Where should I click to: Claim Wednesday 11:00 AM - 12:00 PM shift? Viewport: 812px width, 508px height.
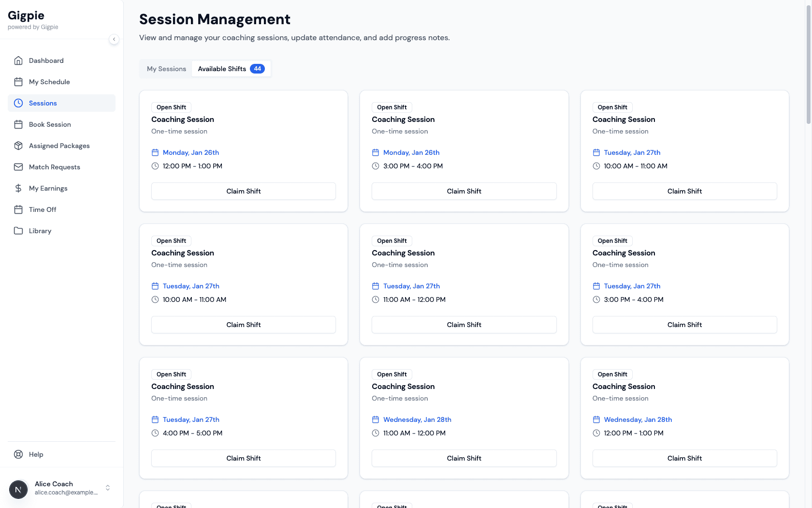464,458
